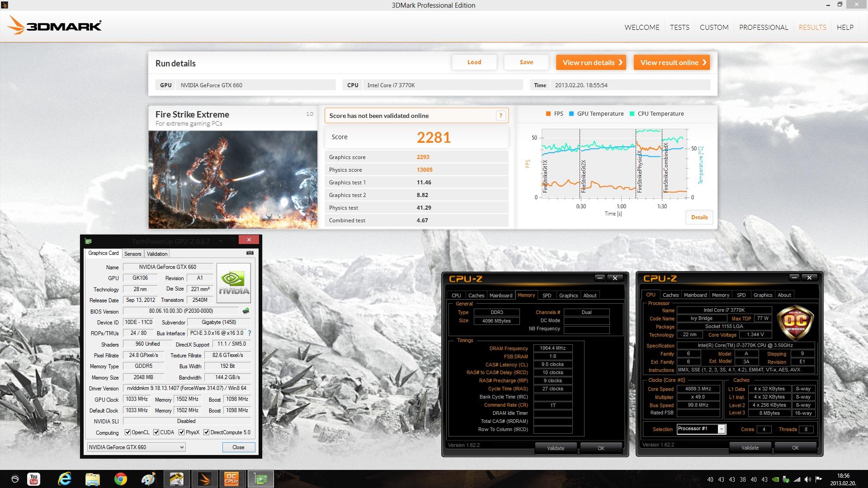Open the YouTube taskbar icon
Image resolution: width=868 pixels, height=488 pixels.
34,479
